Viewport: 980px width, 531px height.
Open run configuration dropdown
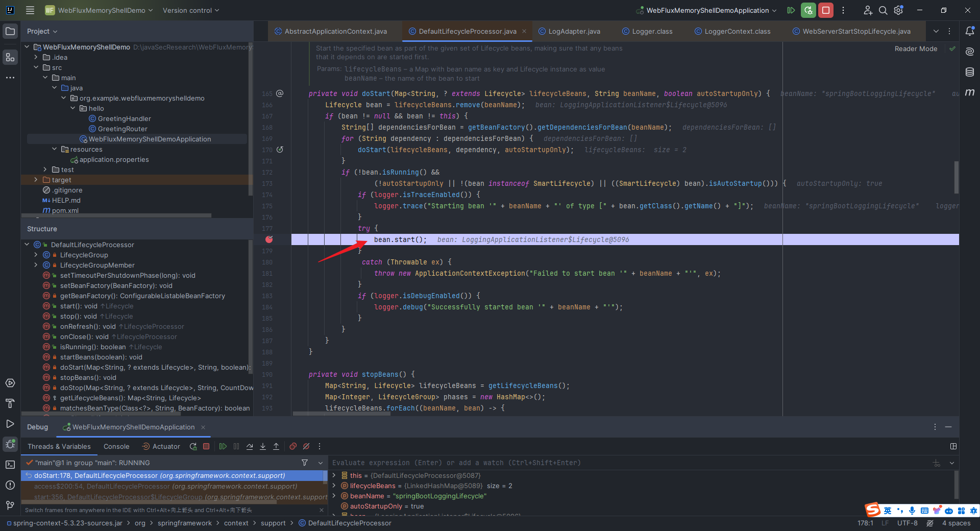pyautogui.click(x=707, y=10)
